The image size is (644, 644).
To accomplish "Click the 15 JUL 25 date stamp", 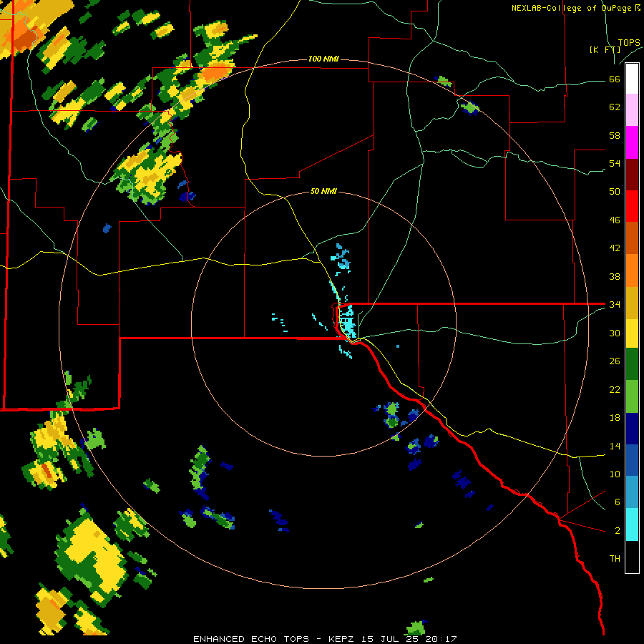I will (x=390, y=639).
